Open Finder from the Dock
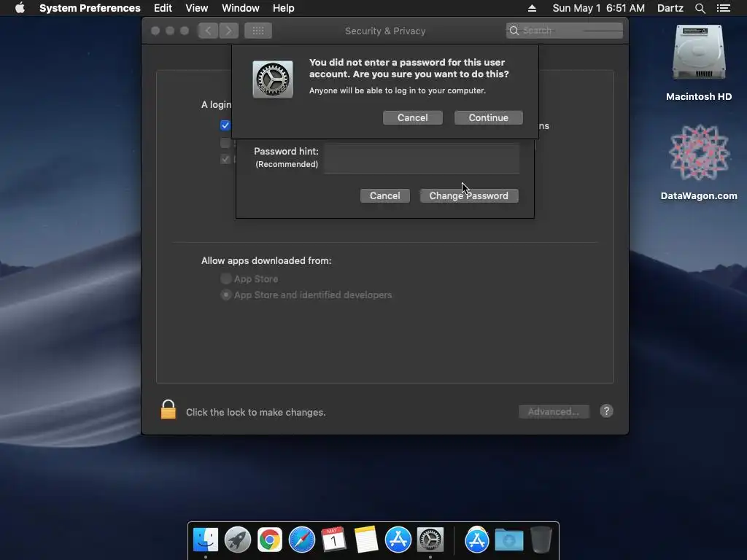747x560 pixels. 205,540
